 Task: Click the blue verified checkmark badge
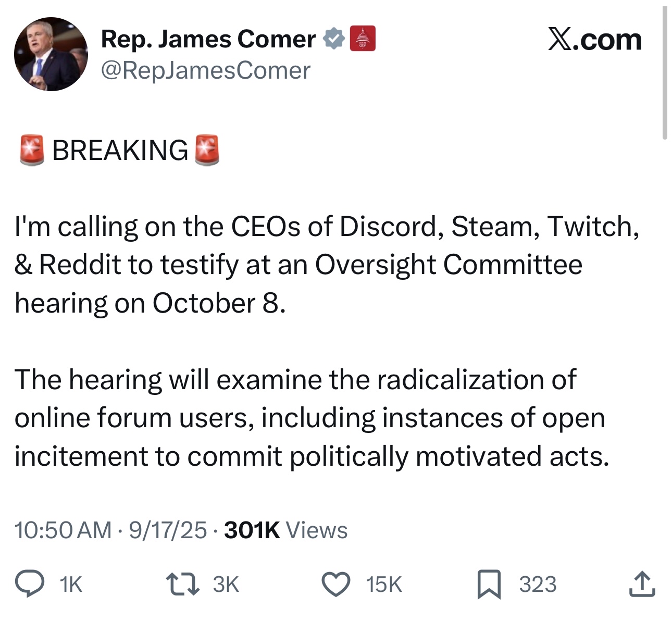334,39
